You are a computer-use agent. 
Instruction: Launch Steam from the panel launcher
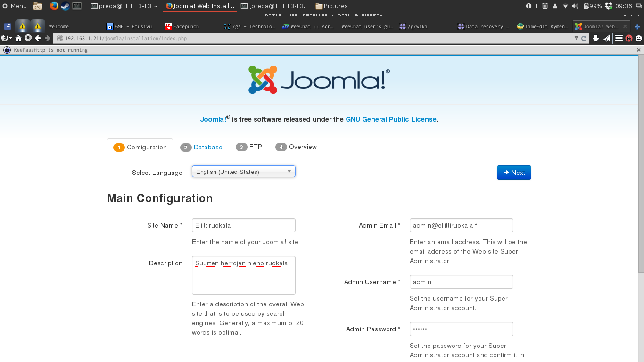pyautogui.click(x=65, y=6)
